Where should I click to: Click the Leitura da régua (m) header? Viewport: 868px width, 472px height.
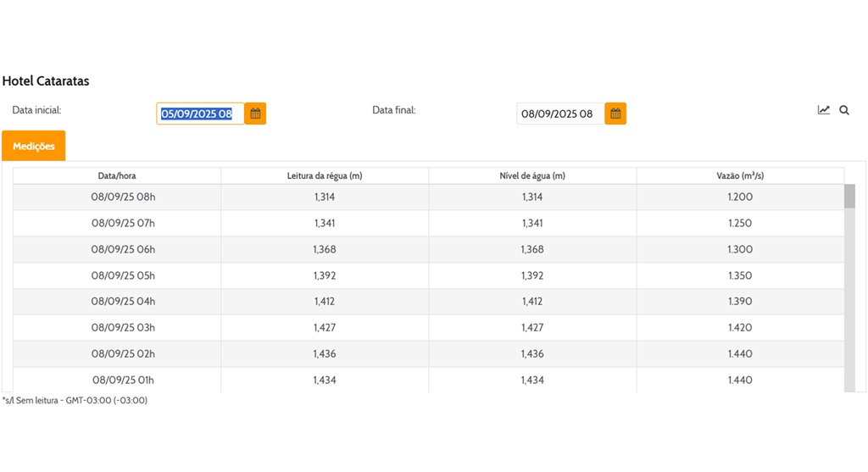325,176
